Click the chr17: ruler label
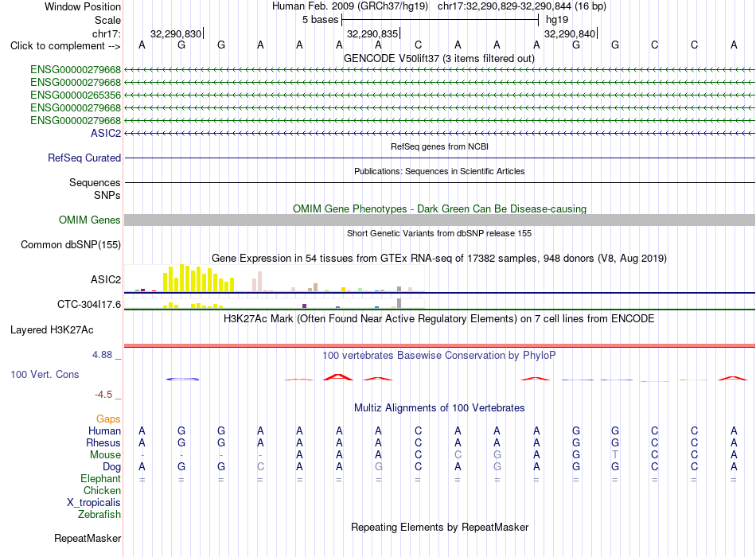 click(107, 33)
